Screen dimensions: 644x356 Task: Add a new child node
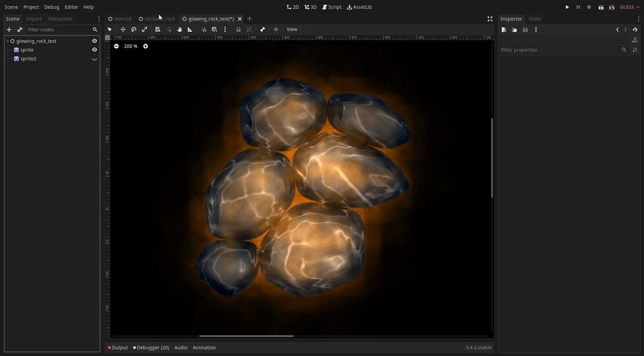point(9,30)
